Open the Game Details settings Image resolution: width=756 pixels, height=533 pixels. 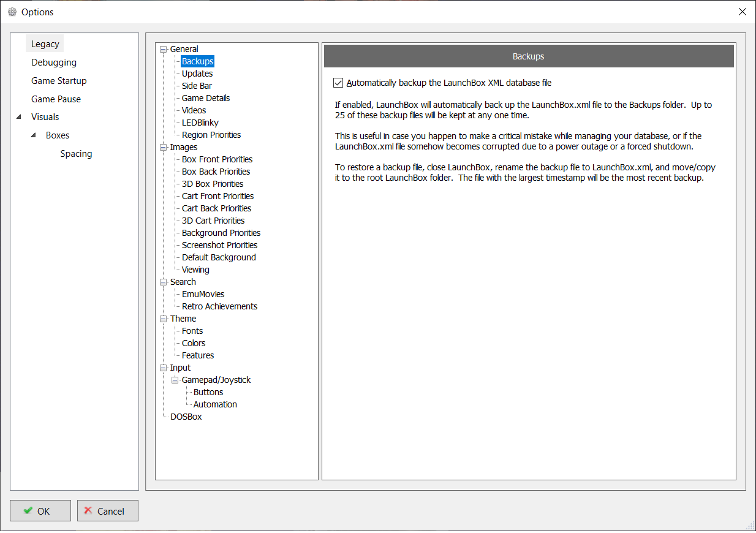(206, 98)
